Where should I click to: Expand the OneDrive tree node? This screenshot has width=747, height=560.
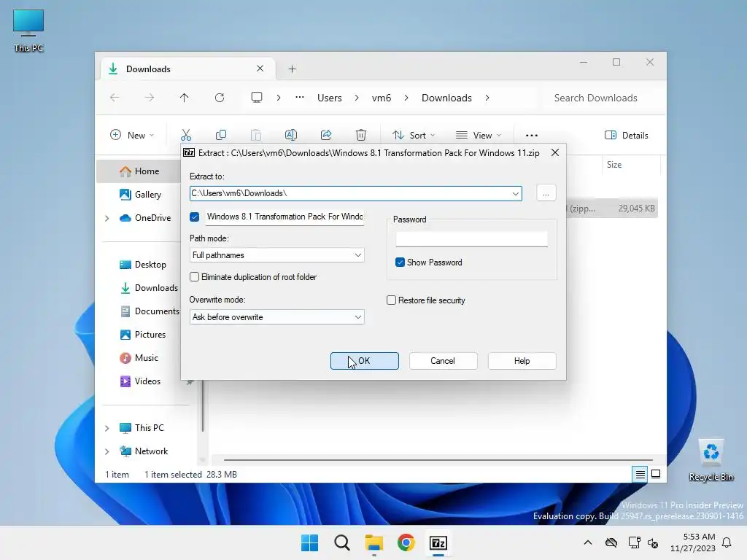coord(107,218)
